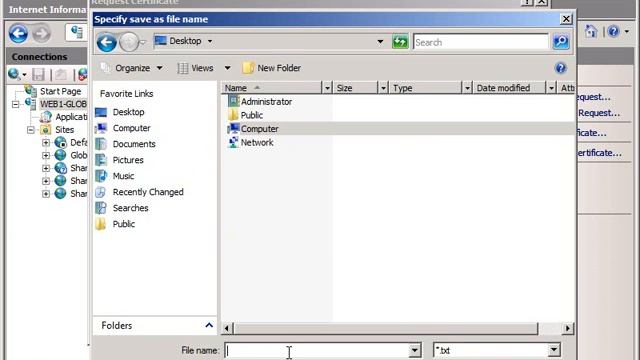Click the Pictures icon in Favorite Links
This screenshot has width=640, height=360.
pos(101,160)
